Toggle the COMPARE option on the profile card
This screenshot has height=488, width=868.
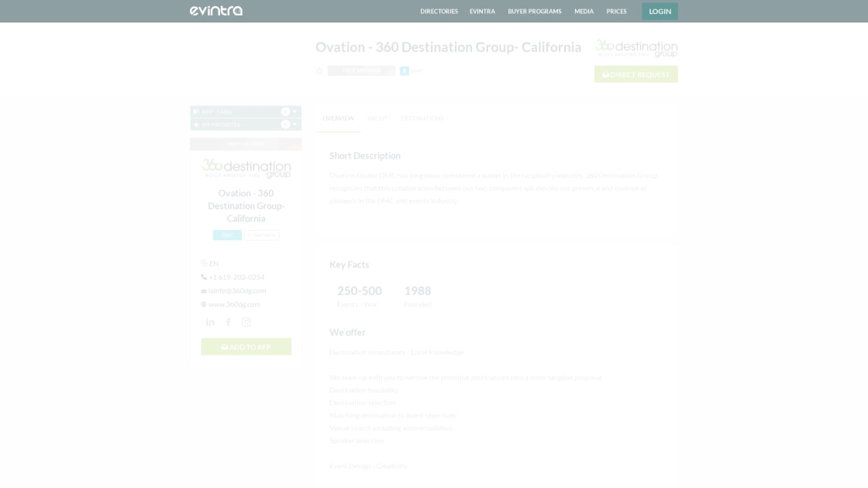point(262,235)
